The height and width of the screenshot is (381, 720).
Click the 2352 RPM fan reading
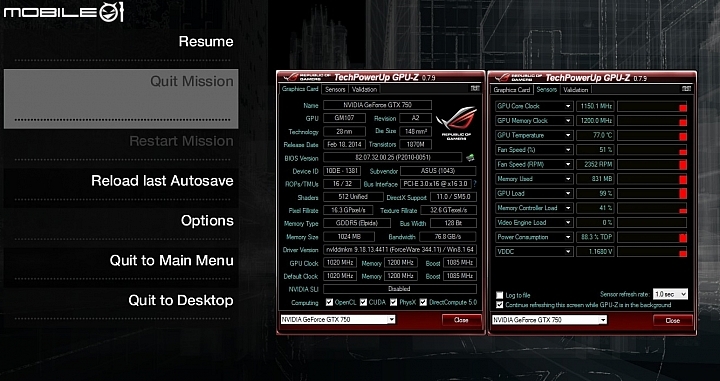[x=595, y=164]
